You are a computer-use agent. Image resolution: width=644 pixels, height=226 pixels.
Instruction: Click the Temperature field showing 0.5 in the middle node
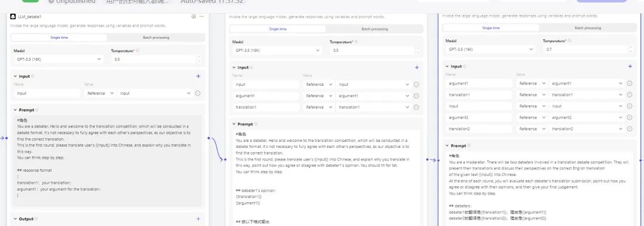372,51
